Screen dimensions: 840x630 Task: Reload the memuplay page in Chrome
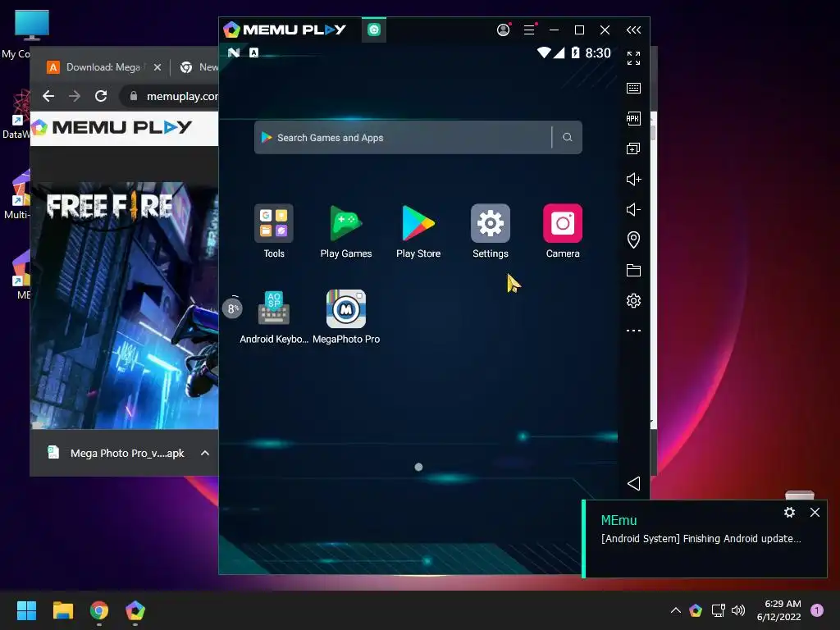point(101,96)
